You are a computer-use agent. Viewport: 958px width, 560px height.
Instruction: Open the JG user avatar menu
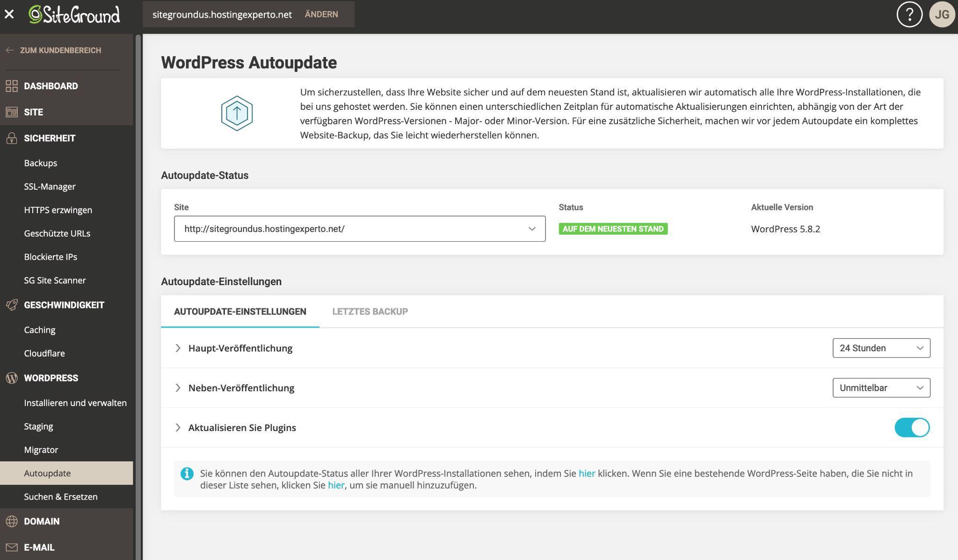[942, 14]
